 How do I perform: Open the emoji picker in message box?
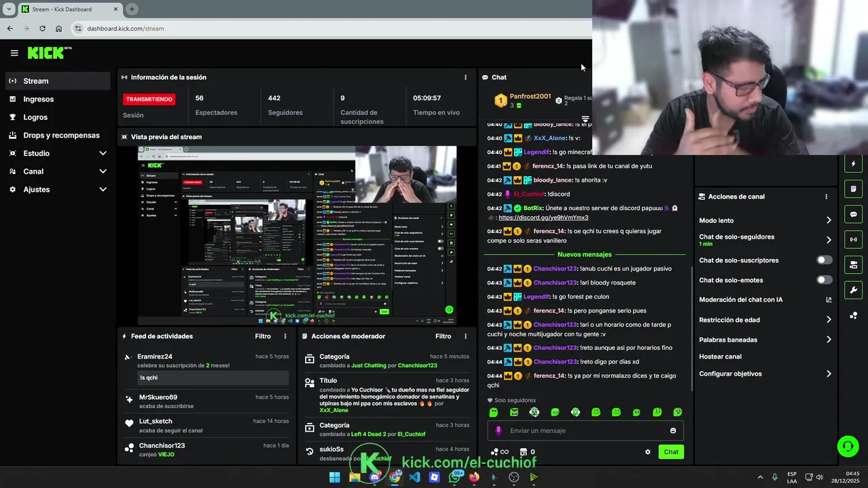(x=673, y=430)
